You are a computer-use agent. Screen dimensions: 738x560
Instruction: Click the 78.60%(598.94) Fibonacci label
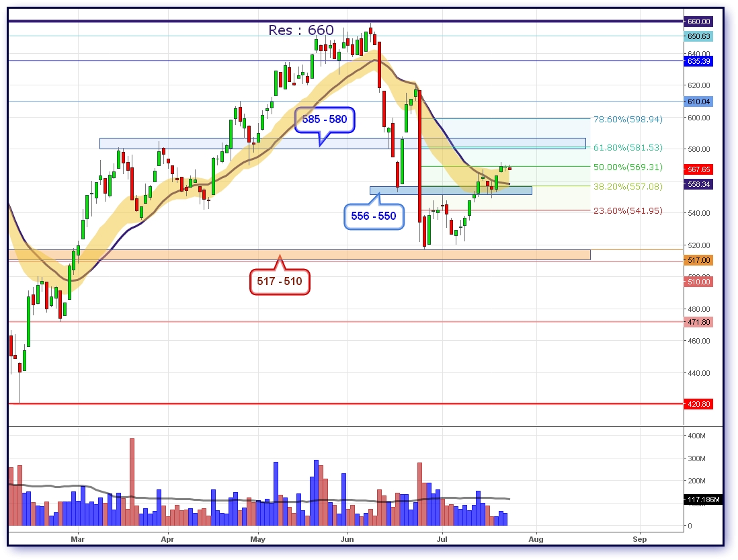[628, 119]
